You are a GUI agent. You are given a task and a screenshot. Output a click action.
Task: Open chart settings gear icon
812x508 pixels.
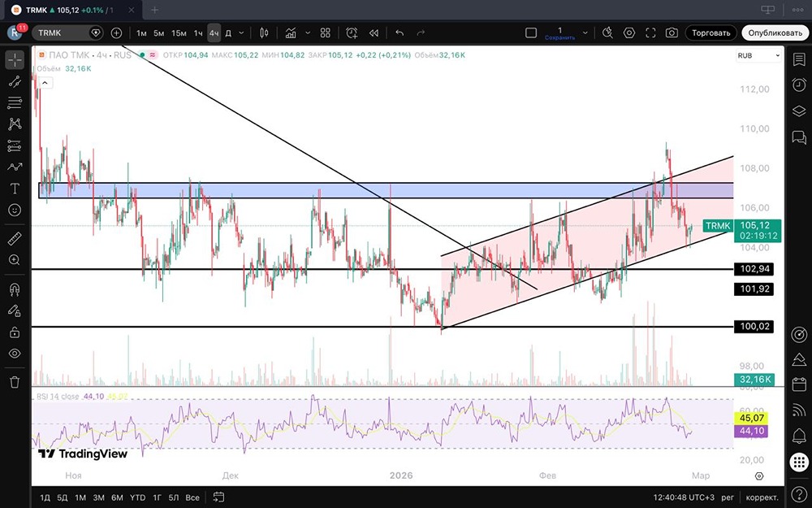click(629, 33)
